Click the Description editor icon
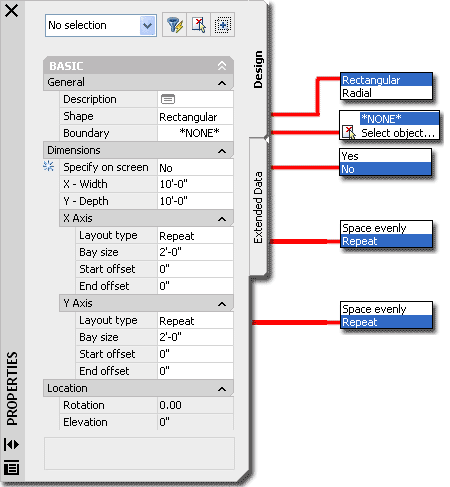The width and height of the screenshot is (450, 487). [x=168, y=99]
